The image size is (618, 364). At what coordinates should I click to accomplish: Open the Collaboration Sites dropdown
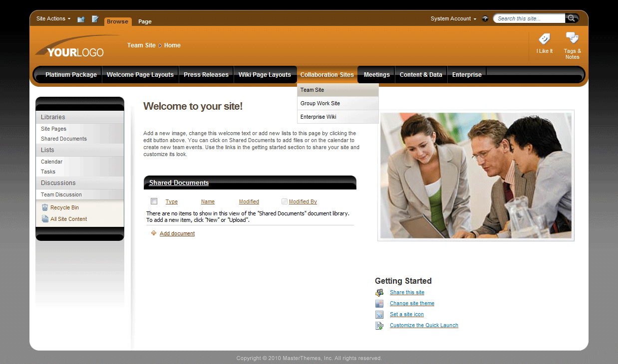pyautogui.click(x=327, y=74)
